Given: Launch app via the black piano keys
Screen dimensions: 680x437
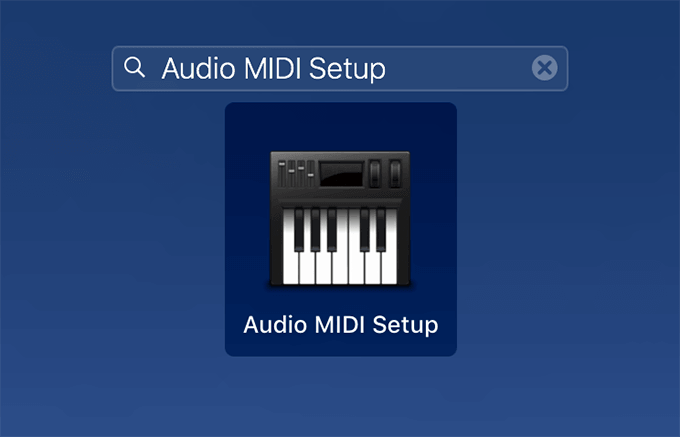Looking at the screenshot, I should (340, 230).
